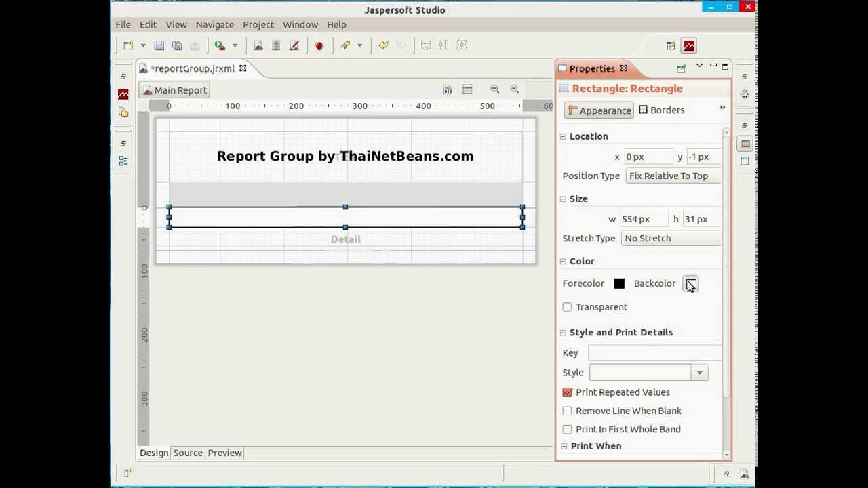868x488 pixels.
Task: Open the Project menu
Action: (258, 24)
